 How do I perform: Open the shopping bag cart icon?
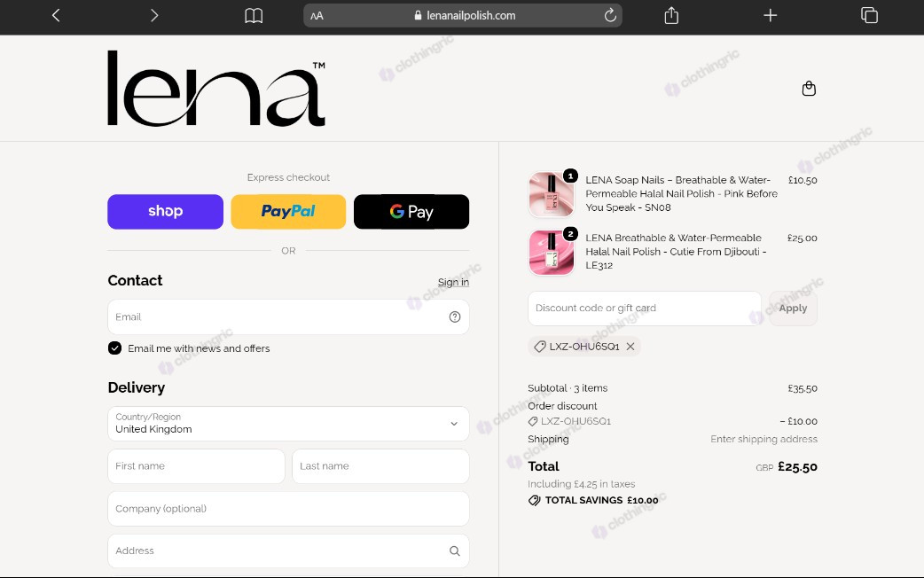click(x=809, y=89)
